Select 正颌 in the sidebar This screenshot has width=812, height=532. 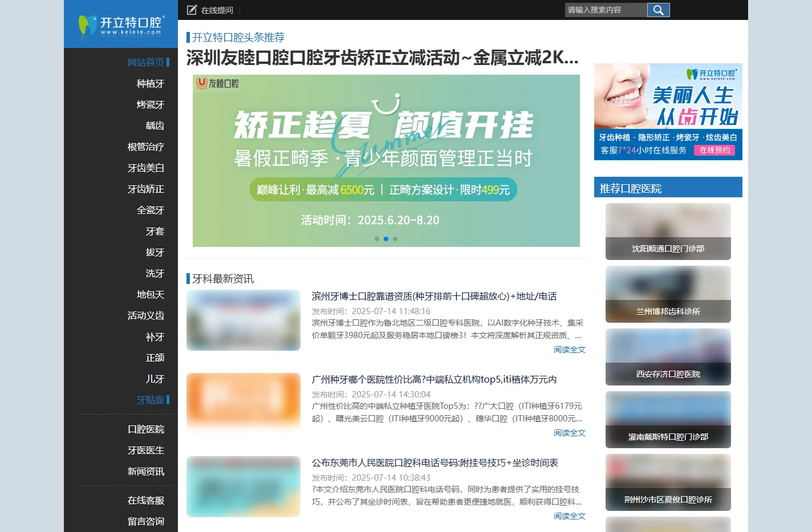tap(155, 358)
